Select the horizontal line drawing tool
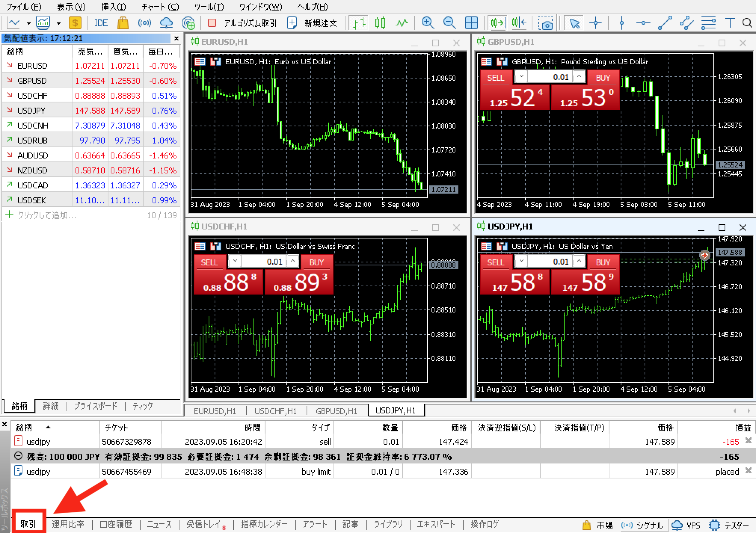 click(643, 23)
